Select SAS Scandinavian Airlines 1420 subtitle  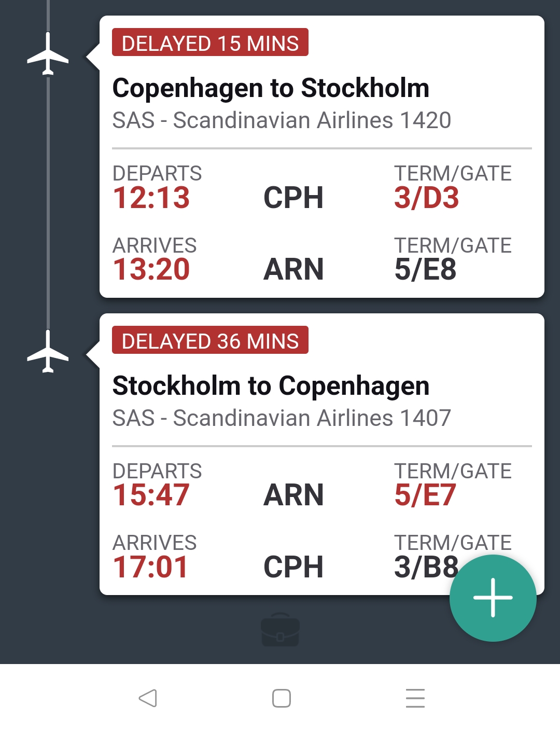[282, 120]
